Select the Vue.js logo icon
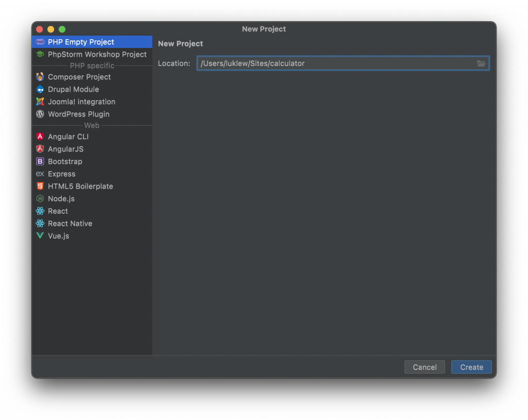The height and width of the screenshot is (420, 528). (40, 236)
